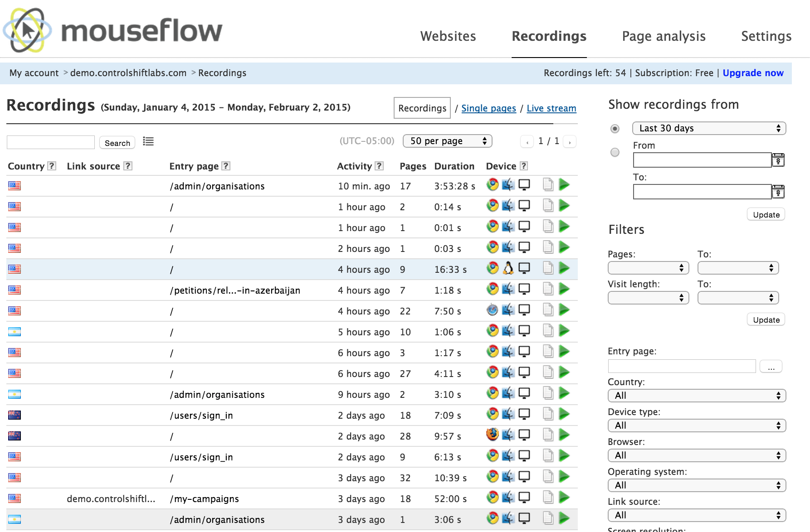The width and height of the screenshot is (810, 532).
Task: Select the boxed Recordings view tab
Action: 422,108
